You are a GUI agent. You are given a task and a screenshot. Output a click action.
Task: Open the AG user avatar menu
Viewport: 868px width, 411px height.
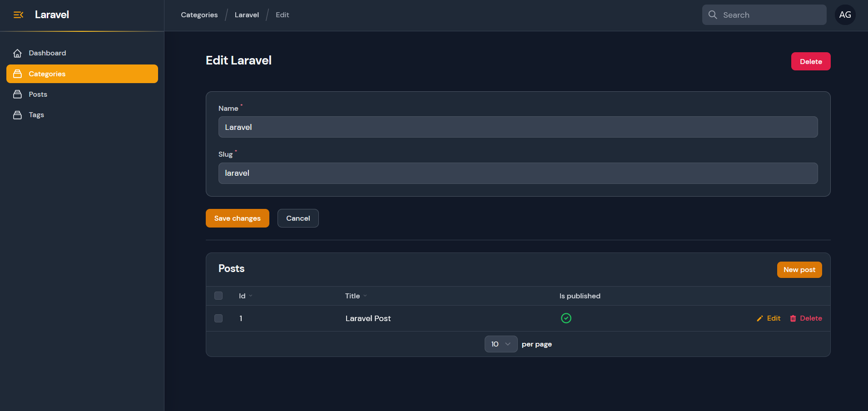[x=845, y=15]
